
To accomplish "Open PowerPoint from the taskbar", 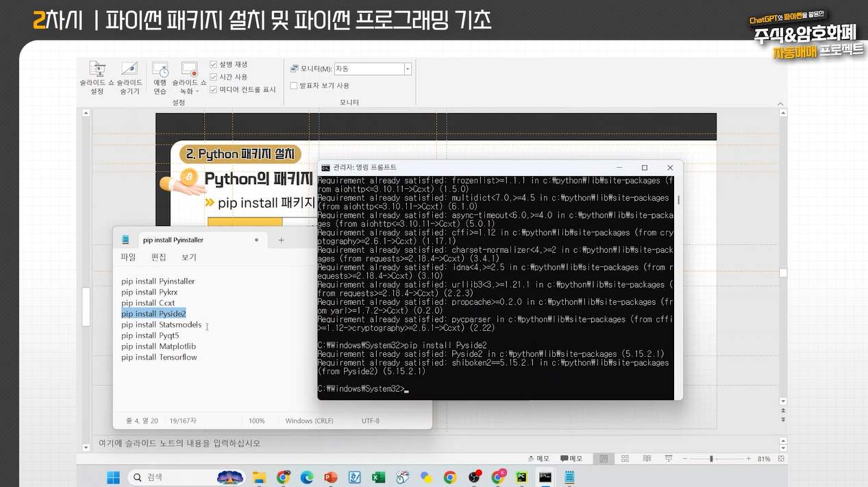I will click(x=330, y=477).
